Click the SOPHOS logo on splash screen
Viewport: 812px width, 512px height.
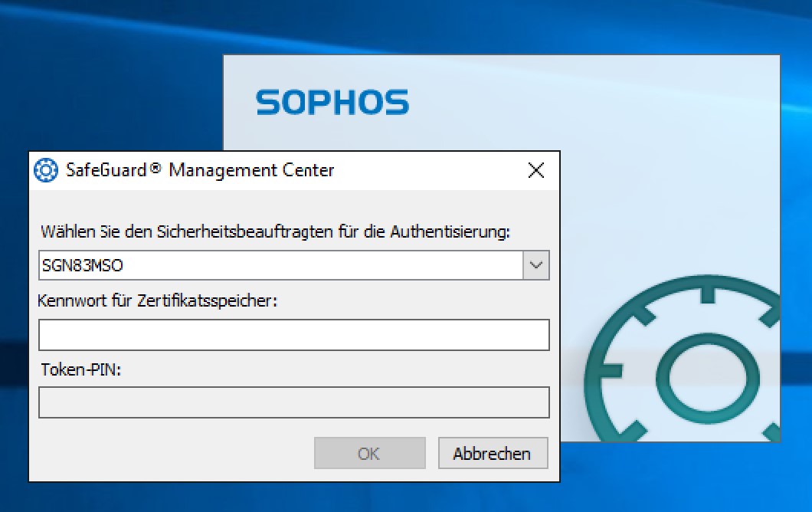point(332,102)
